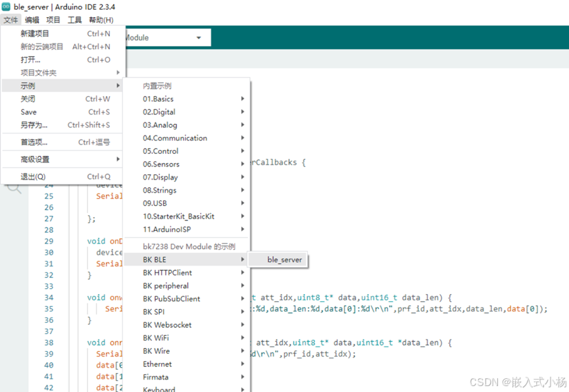The width and height of the screenshot is (569, 392).
Task: Click line number 30 in the editor gutter
Action: (49, 252)
